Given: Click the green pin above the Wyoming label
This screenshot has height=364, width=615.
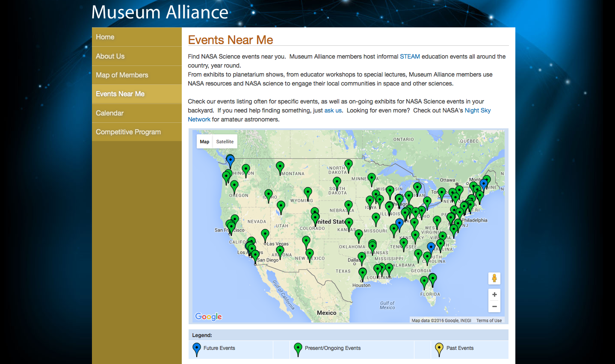Looking at the screenshot, I should (x=308, y=194).
